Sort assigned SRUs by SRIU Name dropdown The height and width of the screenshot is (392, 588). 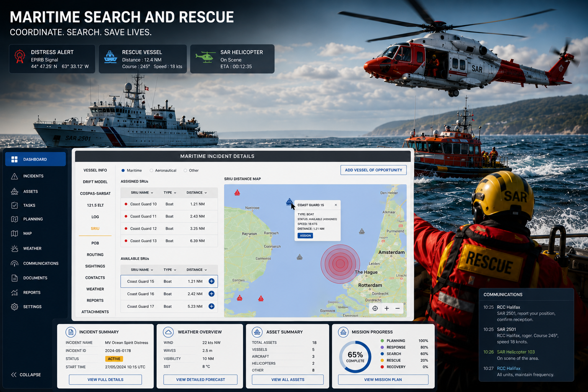pos(142,193)
